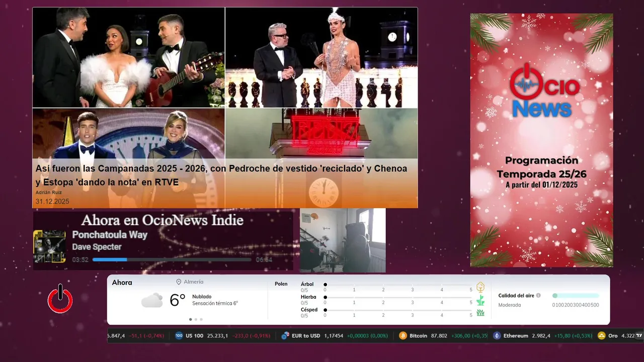Viewport: 644px width, 362px height.
Task: Click the artist name Dave Specter
Action: coord(97,247)
